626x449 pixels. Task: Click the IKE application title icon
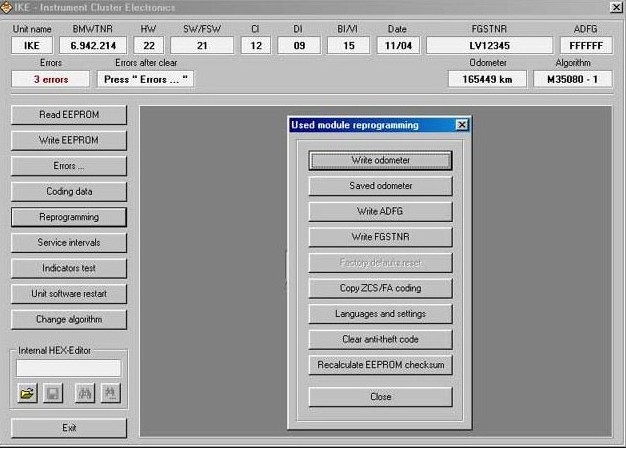coord(6,7)
